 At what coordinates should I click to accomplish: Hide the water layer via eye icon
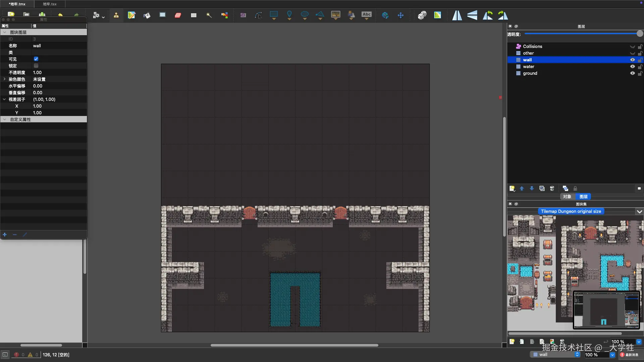click(x=632, y=66)
